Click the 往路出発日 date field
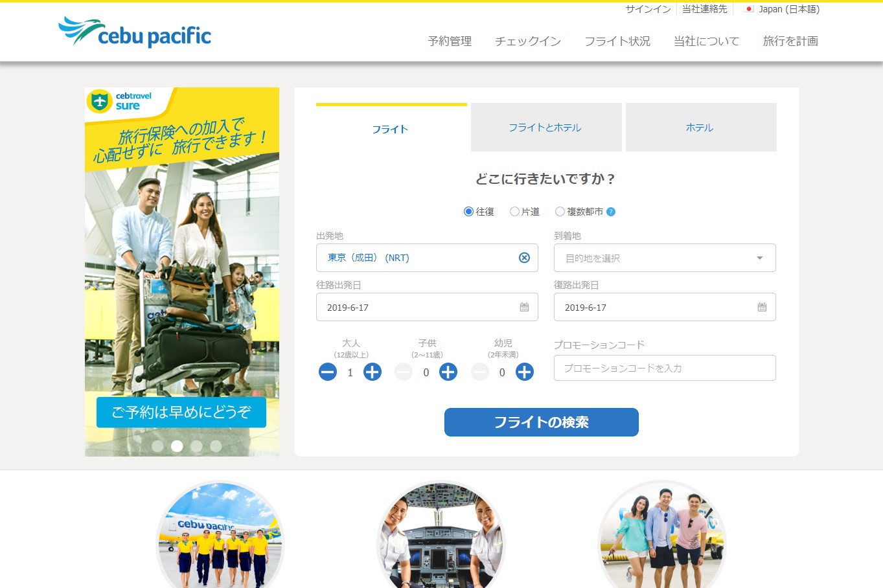 (427, 307)
